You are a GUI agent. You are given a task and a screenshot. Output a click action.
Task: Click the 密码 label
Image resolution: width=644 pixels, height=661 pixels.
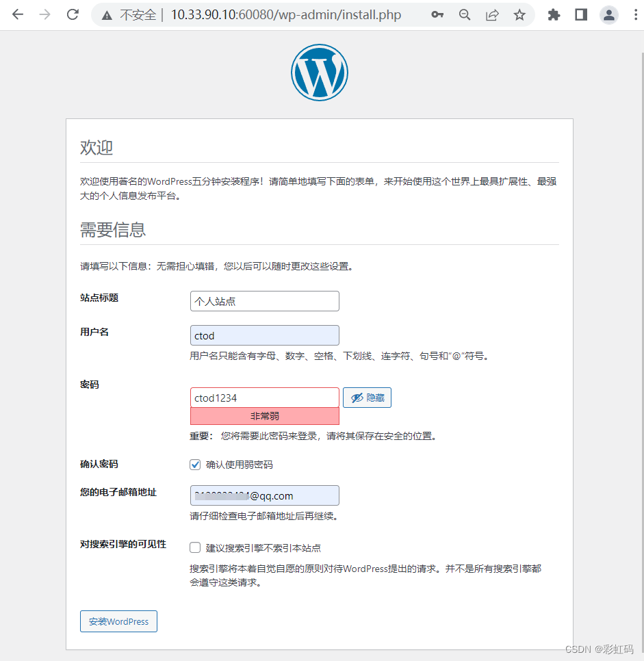point(90,385)
